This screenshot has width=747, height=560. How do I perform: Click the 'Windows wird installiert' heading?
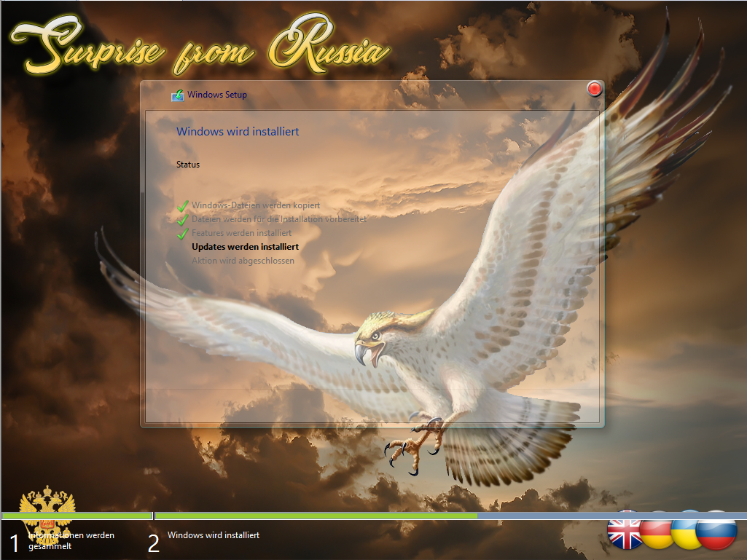pos(238,131)
